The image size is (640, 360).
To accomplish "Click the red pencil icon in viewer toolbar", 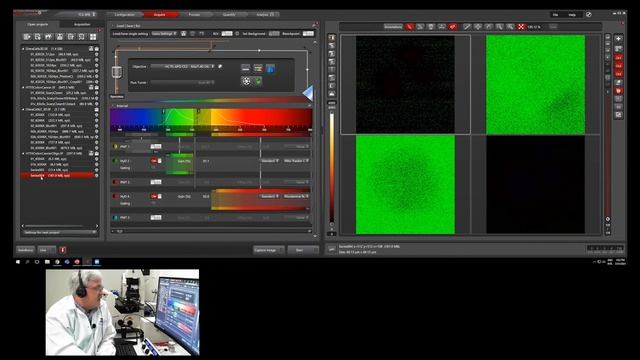I will pos(409,27).
